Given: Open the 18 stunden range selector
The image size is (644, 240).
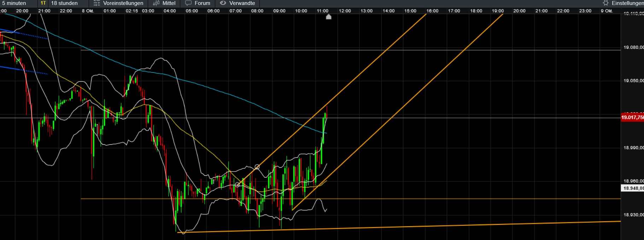Looking at the screenshot, I should [64, 3].
